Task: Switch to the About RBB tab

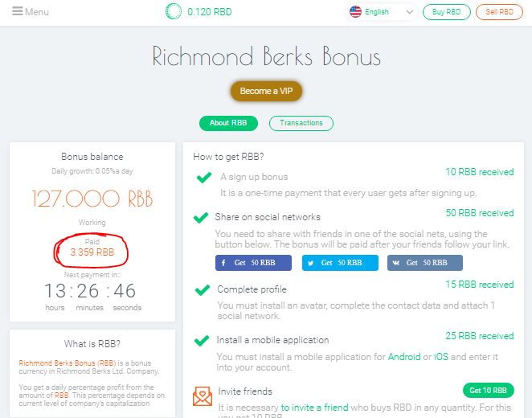Action: coord(228,123)
